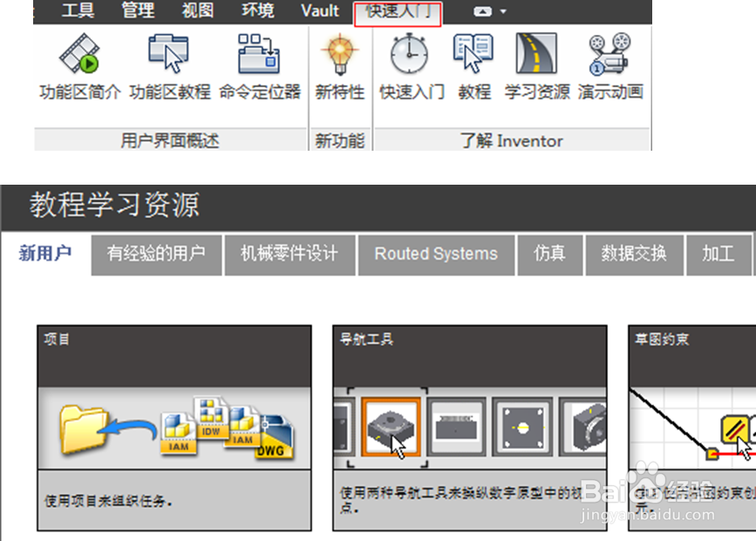
Task: Click the 教程学习资源 page heading
Action: 114,205
